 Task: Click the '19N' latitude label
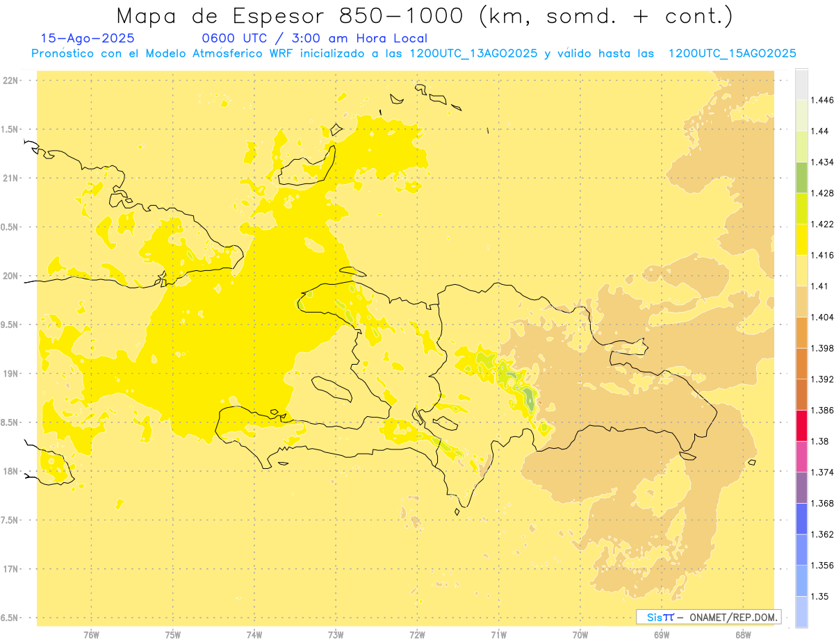pyautogui.click(x=10, y=373)
